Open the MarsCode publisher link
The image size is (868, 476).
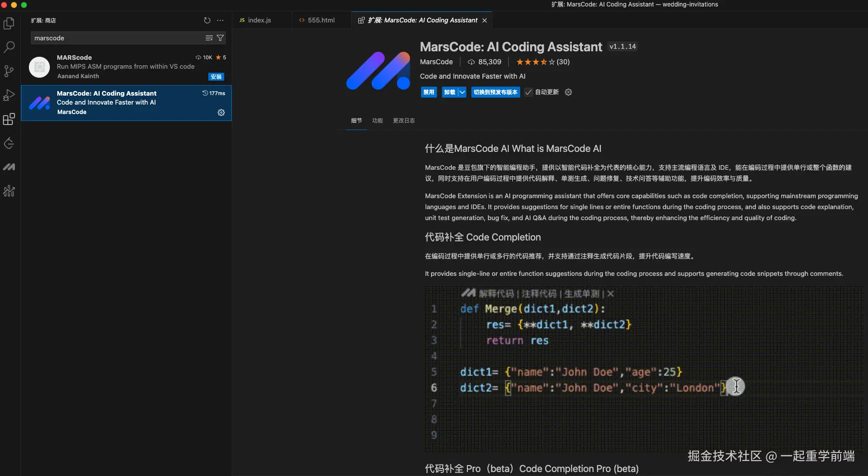(436, 62)
